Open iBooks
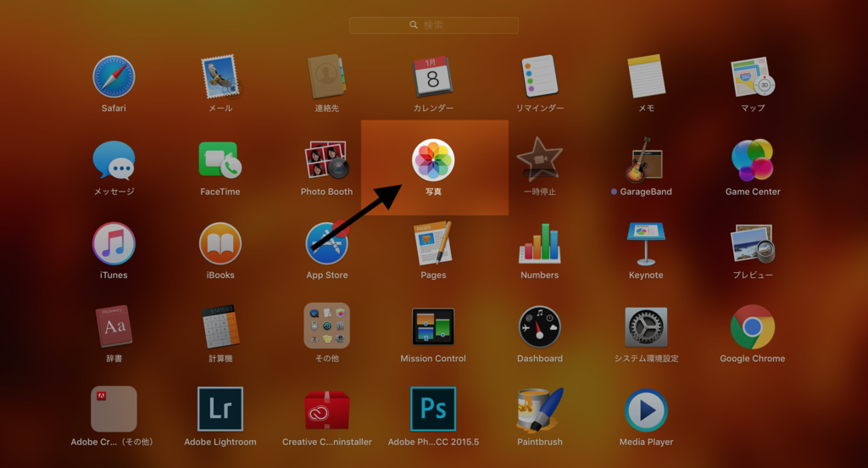This screenshot has height=468, width=868. tap(220, 243)
